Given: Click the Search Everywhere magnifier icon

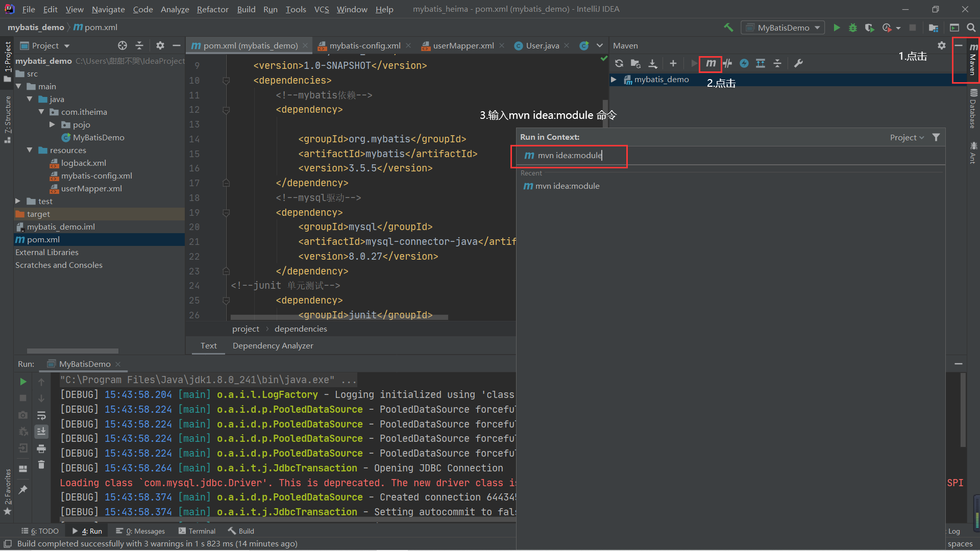Looking at the screenshot, I should click(x=970, y=28).
